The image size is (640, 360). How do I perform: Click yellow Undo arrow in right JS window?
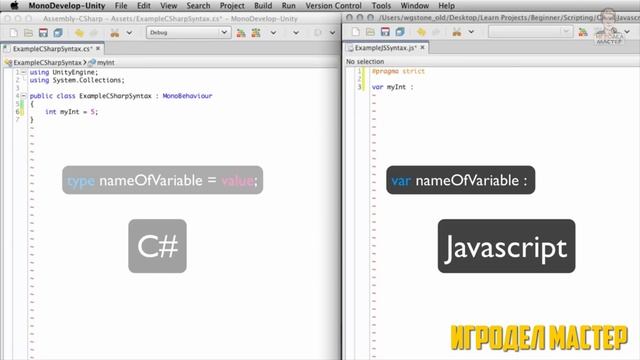click(421, 32)
